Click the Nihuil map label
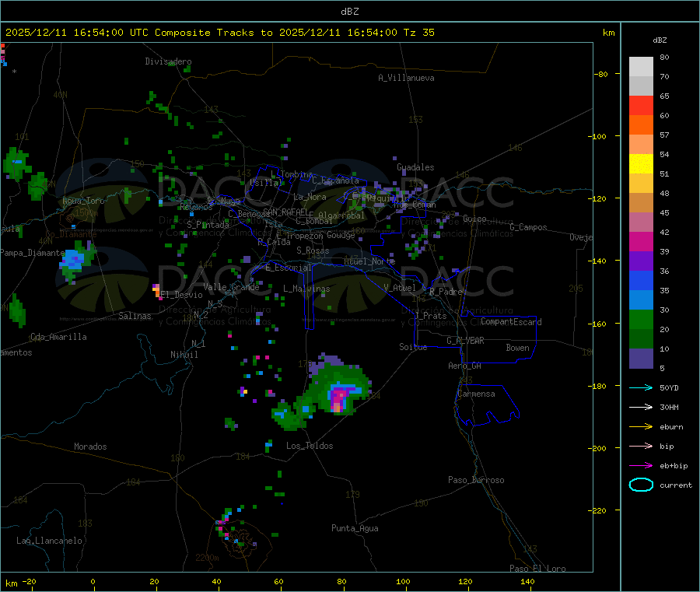This screenshot has width=700, height=592. click(x=184, y=355)
